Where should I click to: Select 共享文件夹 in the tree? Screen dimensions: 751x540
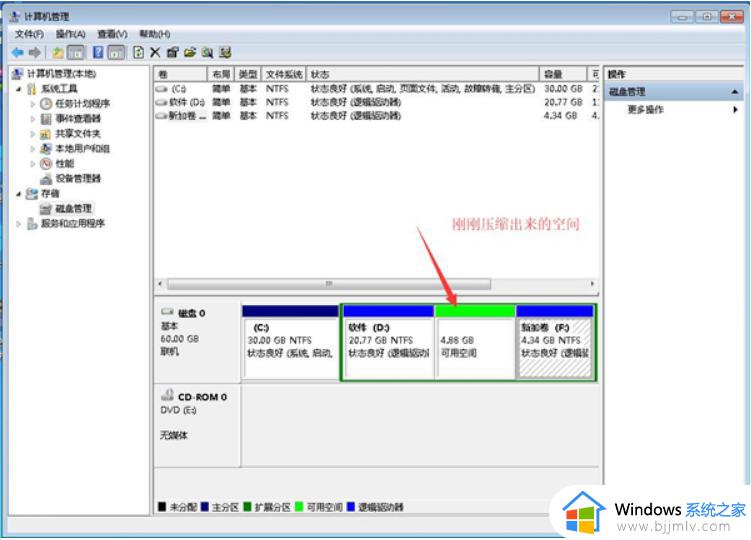(x=78, y=134)
